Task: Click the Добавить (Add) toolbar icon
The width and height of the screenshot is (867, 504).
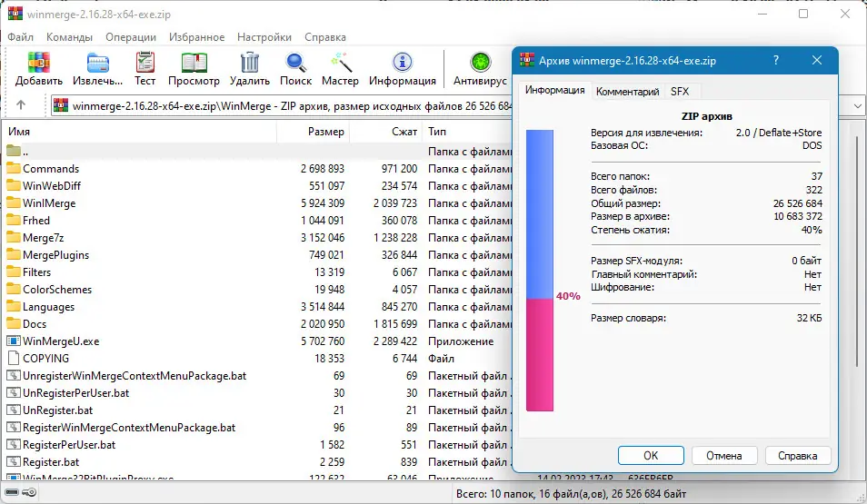Action: pyautogui.click(x=39, y=63)
